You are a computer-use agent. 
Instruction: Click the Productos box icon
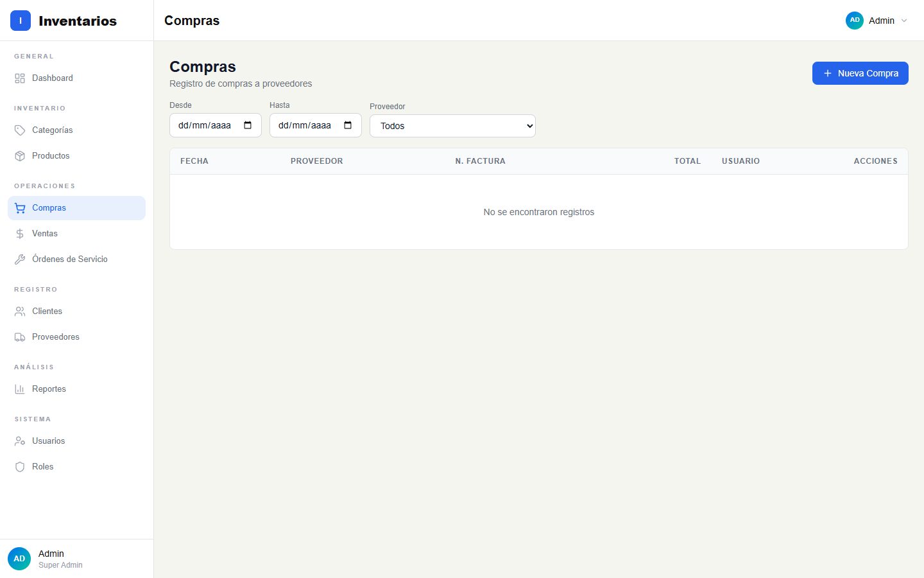(x=20, y=156)
